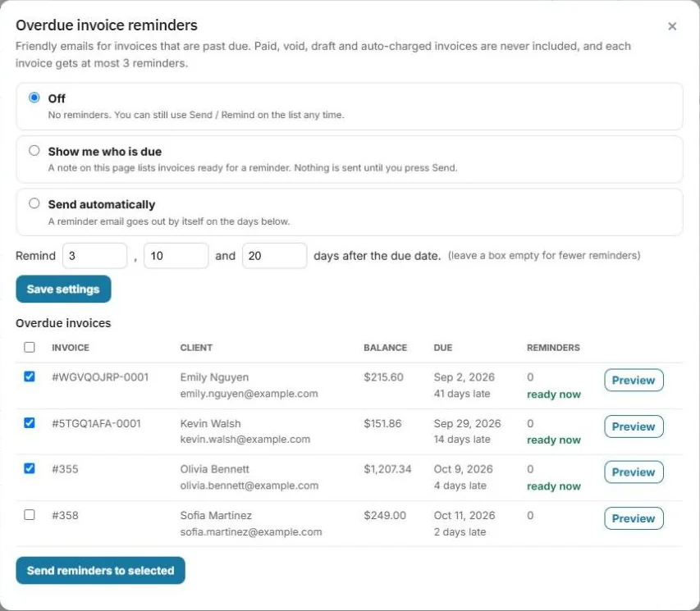
Task: Click the '2 days late' status text
Action: [x=460, y=532]
